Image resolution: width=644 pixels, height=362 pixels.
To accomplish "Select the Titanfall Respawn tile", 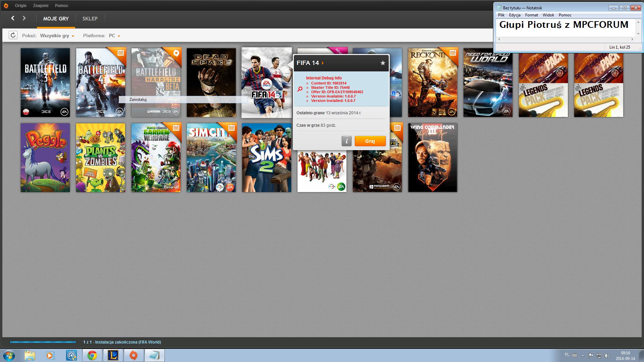I will [377, 171].
